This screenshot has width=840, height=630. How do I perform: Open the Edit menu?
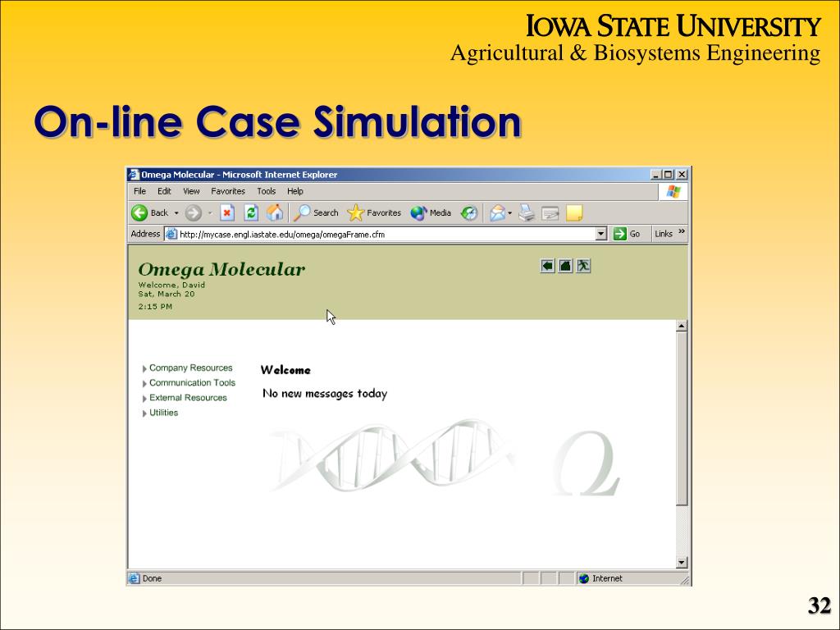[164, 191]
